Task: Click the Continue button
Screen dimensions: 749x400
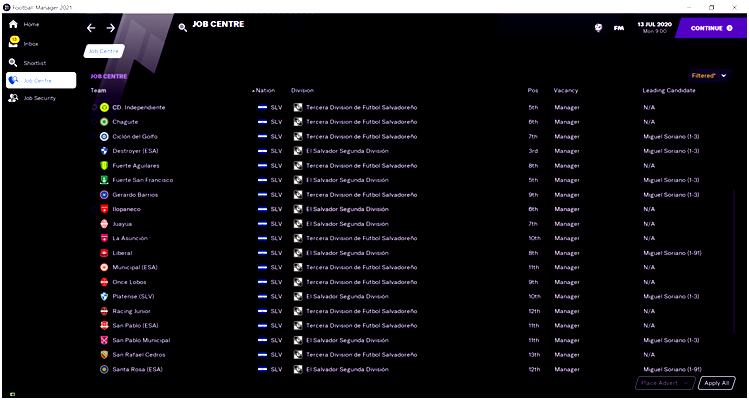Action: [x=711, y=28]
